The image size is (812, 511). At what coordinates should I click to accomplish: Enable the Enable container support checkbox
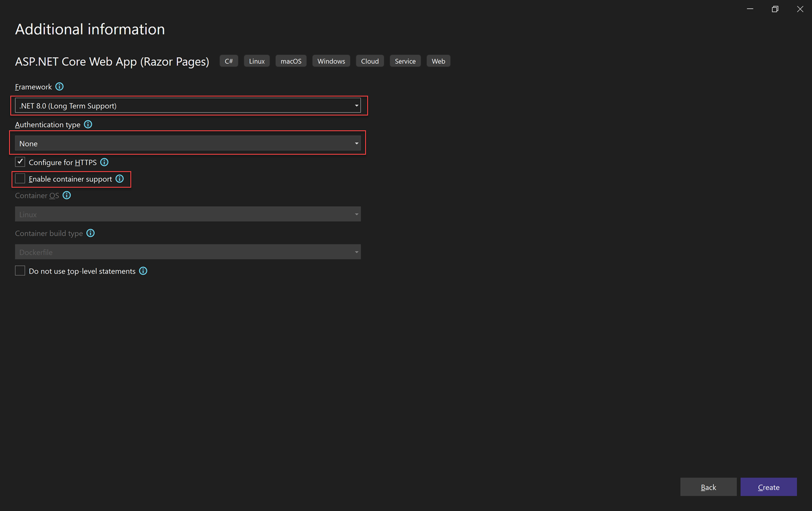coord(19,179)
